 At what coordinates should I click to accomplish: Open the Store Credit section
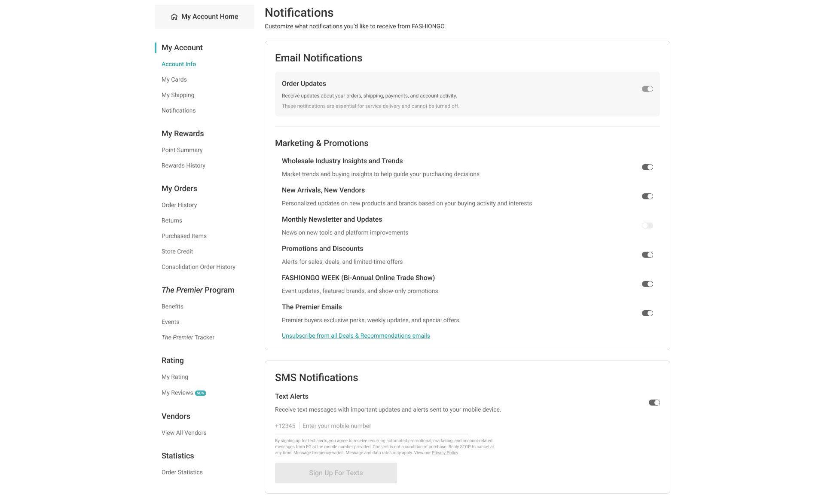tap(177, 251)
